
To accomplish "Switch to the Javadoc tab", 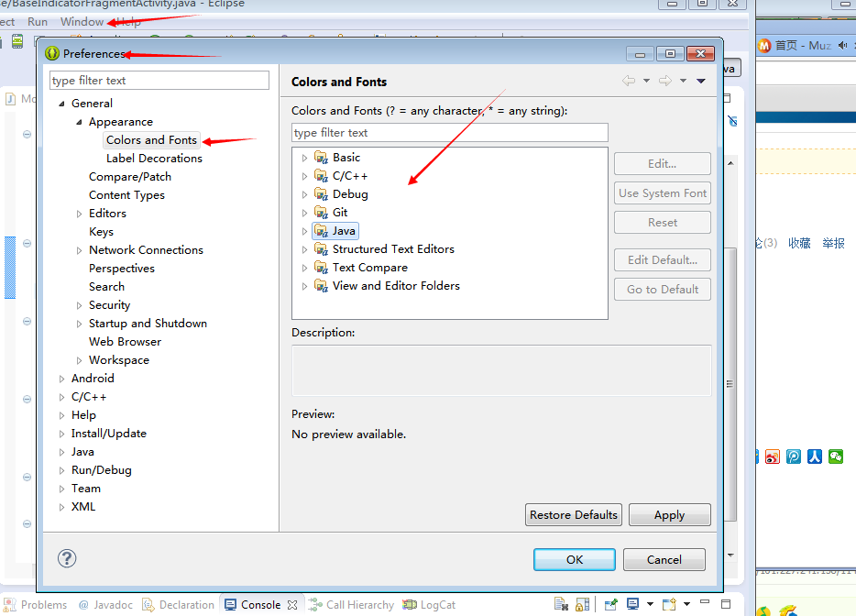I will pos(106,605).
